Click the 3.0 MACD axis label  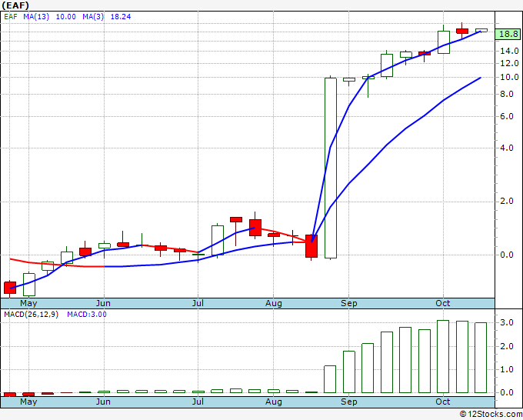[507, 322]
